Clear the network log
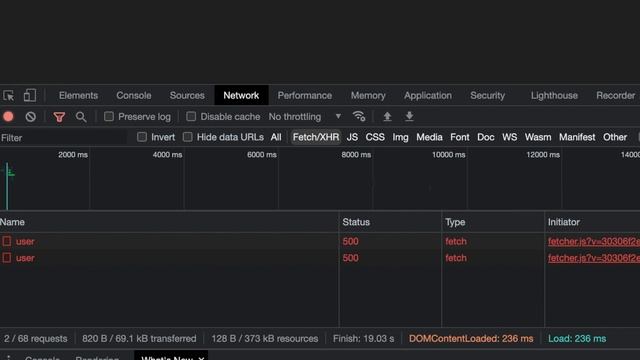 tap(31, 117)
